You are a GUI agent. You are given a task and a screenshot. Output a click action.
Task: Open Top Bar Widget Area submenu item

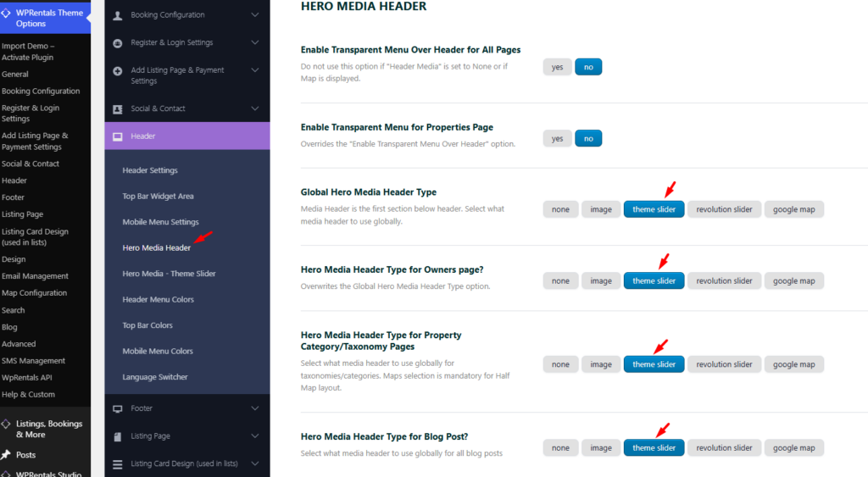[158, 197]
